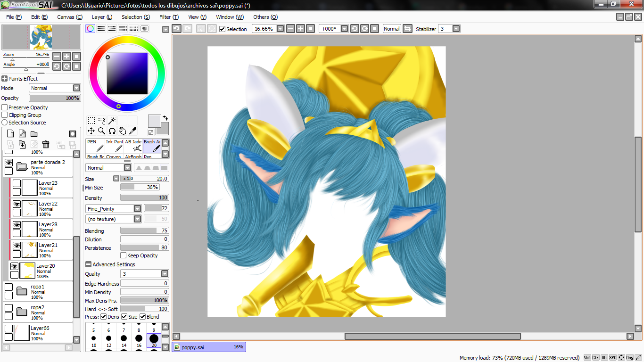Create a new normal layer
The height and width of the screenshot is (362, 644).
coord(10,134)
